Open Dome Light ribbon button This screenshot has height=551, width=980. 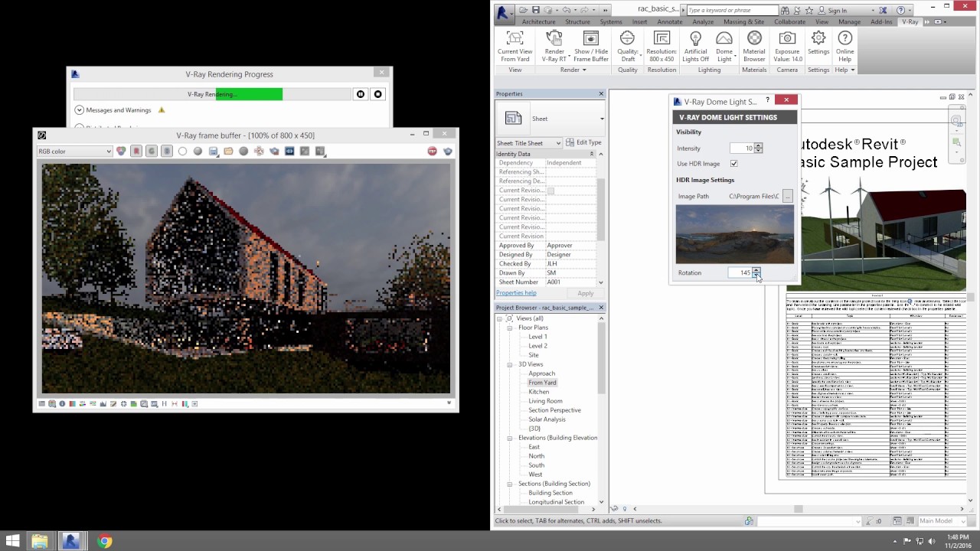[724, 47]
